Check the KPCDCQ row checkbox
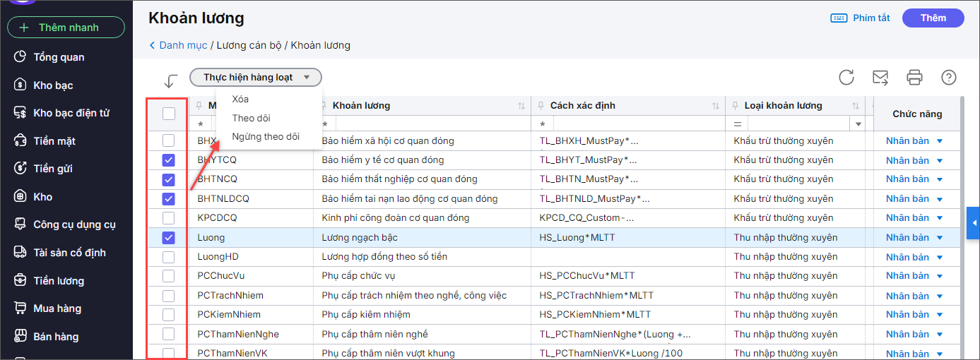 [x=168, y=218]
